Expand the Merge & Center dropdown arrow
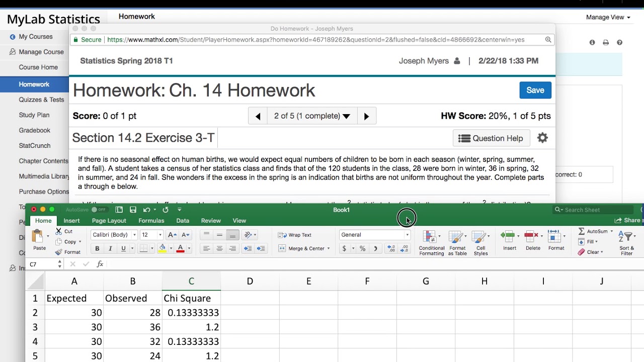 329,248
